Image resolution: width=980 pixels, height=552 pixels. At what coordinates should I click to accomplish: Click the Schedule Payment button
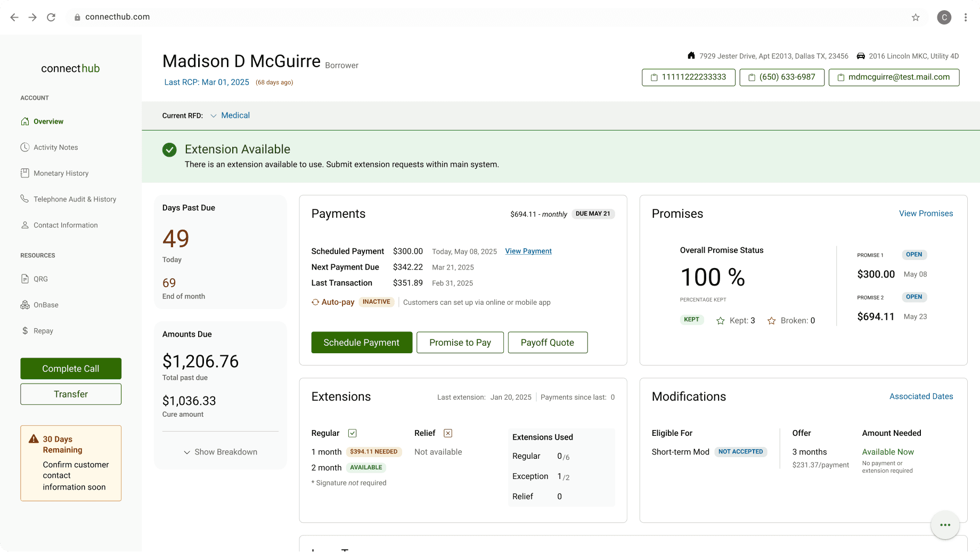click(362, 342)
